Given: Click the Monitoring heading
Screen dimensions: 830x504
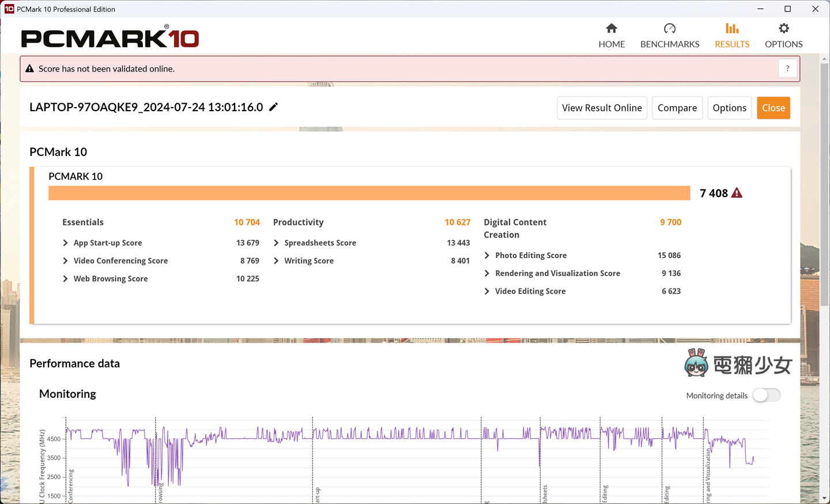Looking at the screenshot, I should click(67, 394).
